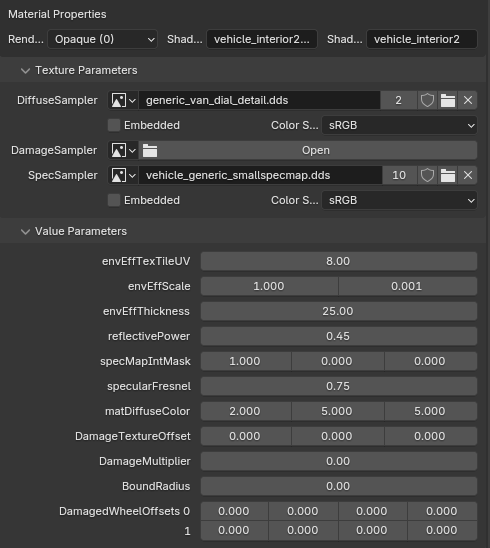Open image browser for DiffuseSampler texture

pos(123,101)
